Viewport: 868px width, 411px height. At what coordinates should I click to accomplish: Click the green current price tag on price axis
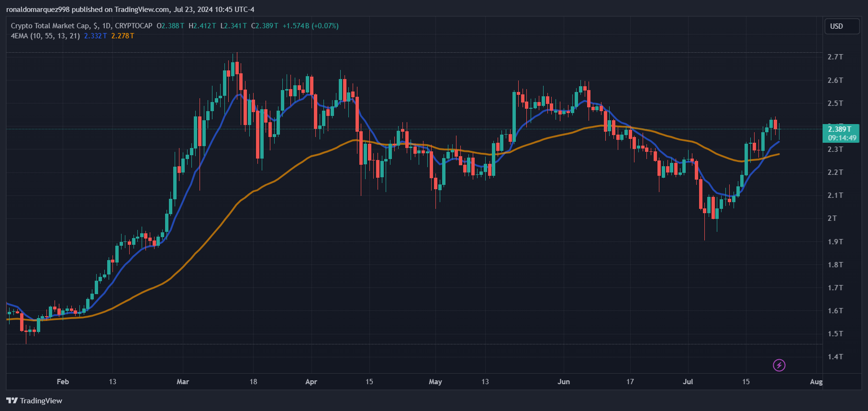[x=841, y=133]
